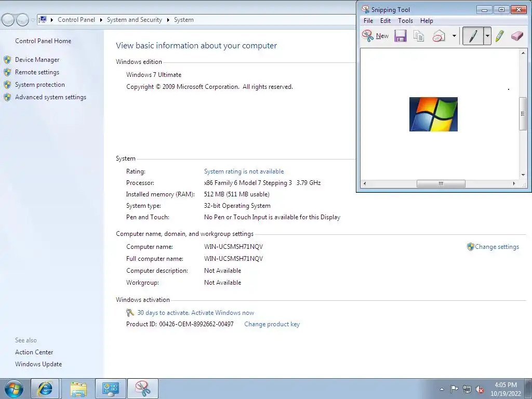Open Action Center under See also

pyautogui.click(x=34, y=352)
